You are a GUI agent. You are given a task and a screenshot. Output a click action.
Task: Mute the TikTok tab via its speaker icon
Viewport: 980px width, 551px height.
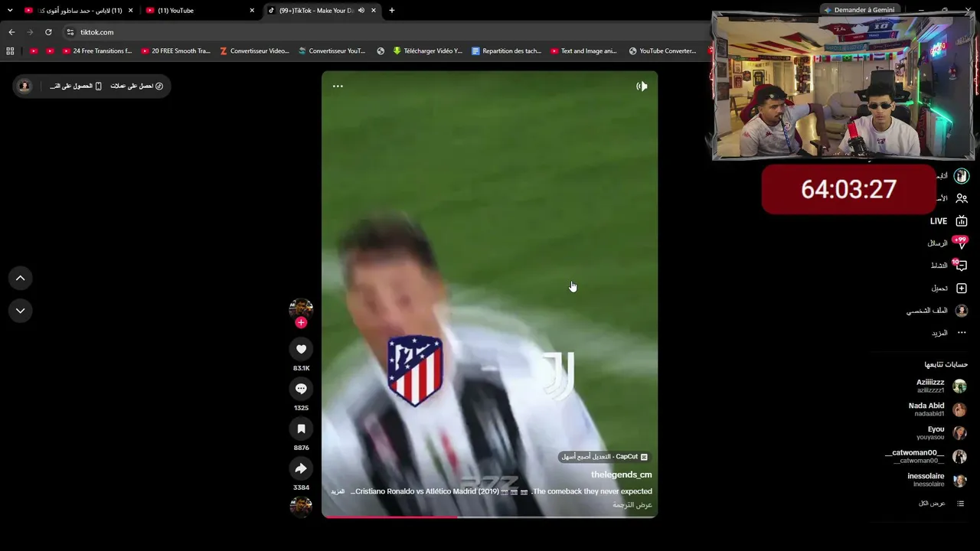pos(361,11)
